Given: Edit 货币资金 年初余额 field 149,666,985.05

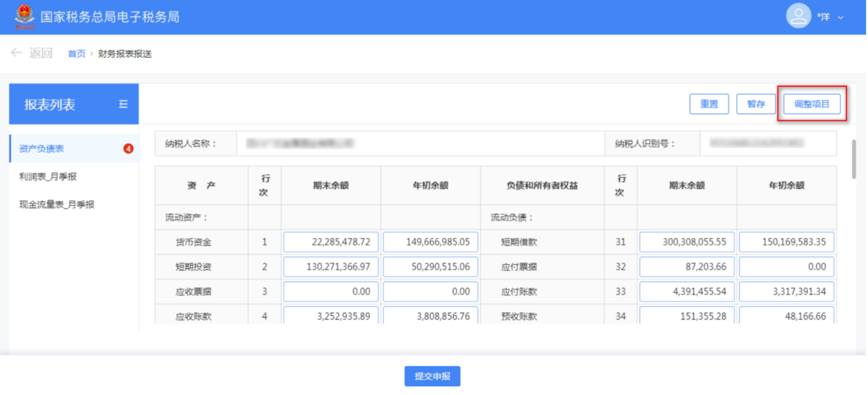Looking at the screenshot, I should 430,242.
